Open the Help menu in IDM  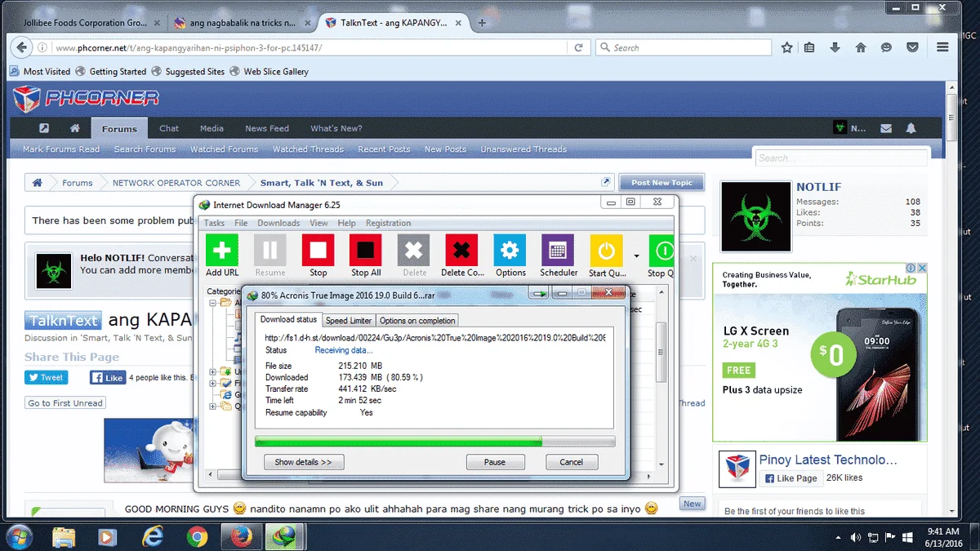point(346,223)
